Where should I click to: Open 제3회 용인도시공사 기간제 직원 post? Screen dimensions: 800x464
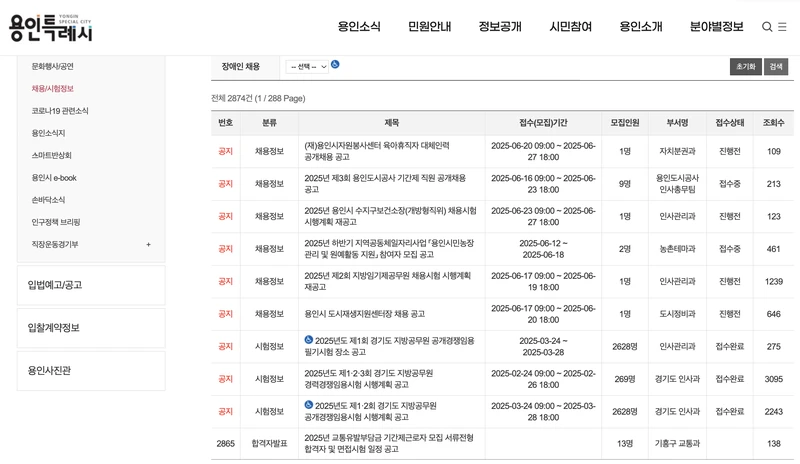[385, 184]
